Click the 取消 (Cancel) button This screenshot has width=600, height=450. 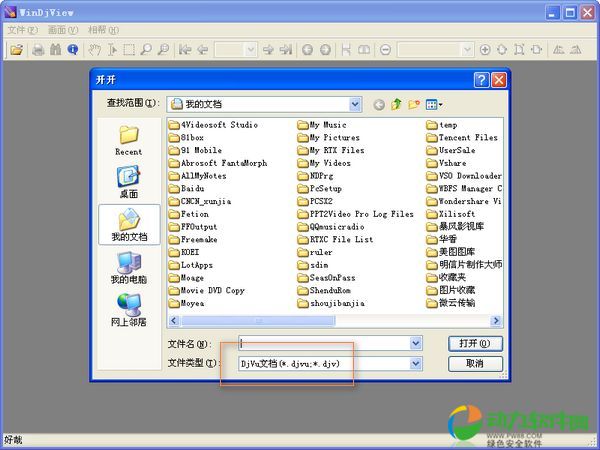click(475, 364)
